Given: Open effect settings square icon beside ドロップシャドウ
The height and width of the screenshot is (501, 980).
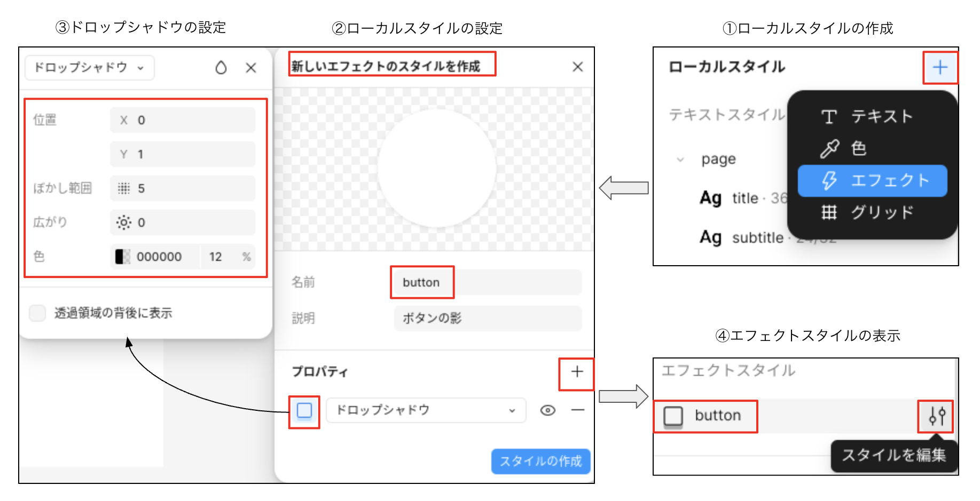Looking at the screenshot, I should [304, 410].
